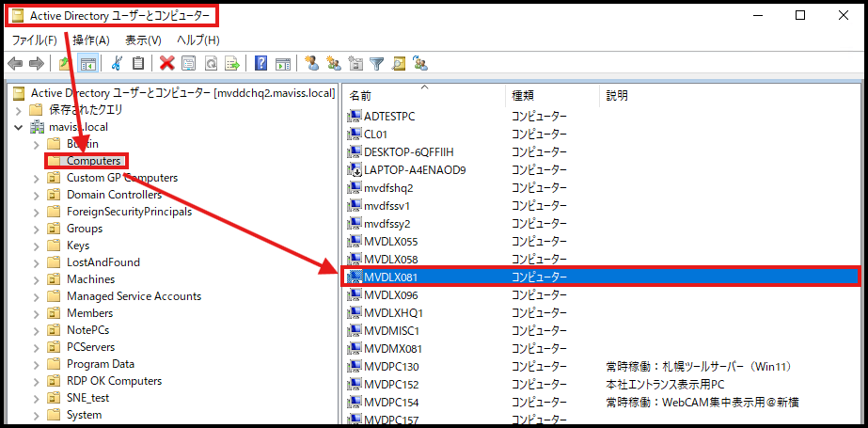Select the Computers container in tree
Image resolution: width=868 pixels, height=428 pixels.
point(93,161)
